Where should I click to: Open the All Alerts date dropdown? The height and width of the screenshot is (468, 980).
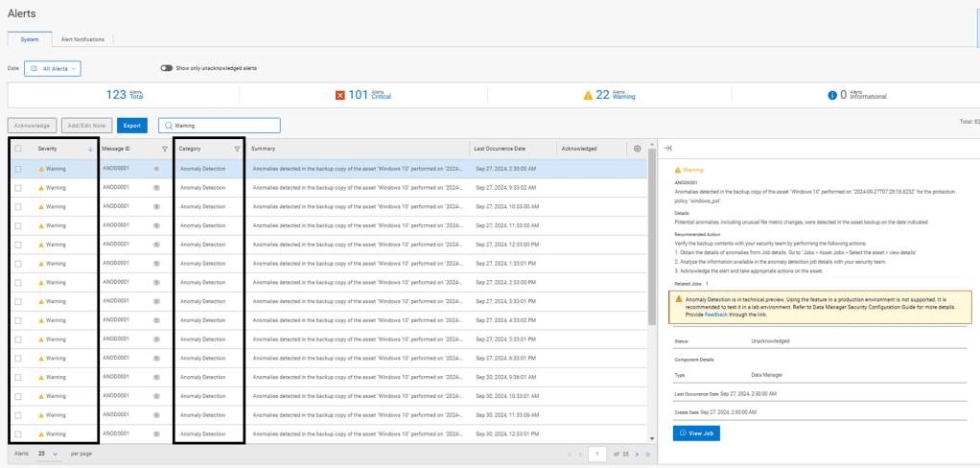coord(52,69)
